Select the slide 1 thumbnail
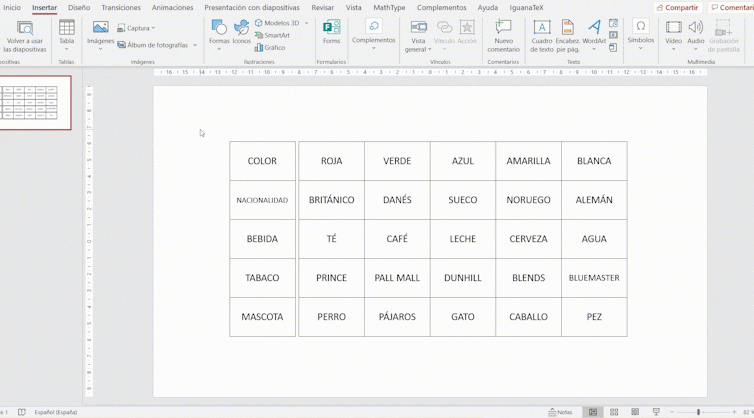 click(x=36, y=103)
